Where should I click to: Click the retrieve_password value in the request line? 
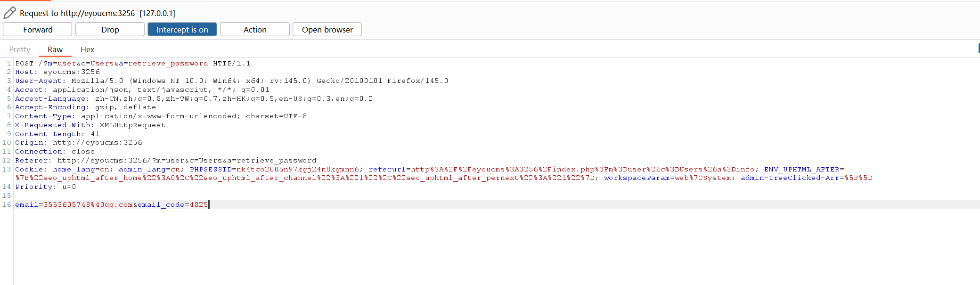(168, 63)
